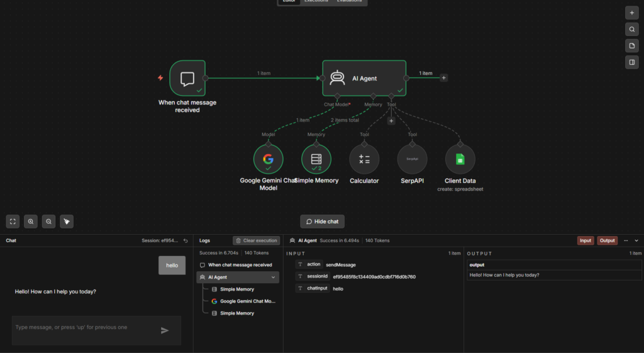Click the Session: ef954... label
The height and width of the screenshot is (353, 644).
tap(160, 241)
